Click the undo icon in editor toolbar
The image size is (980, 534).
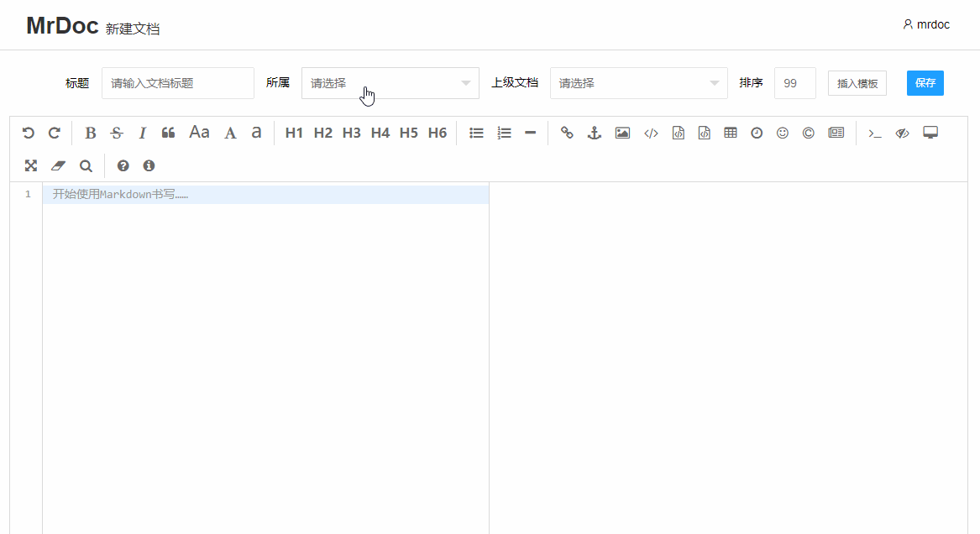(29, 133)
